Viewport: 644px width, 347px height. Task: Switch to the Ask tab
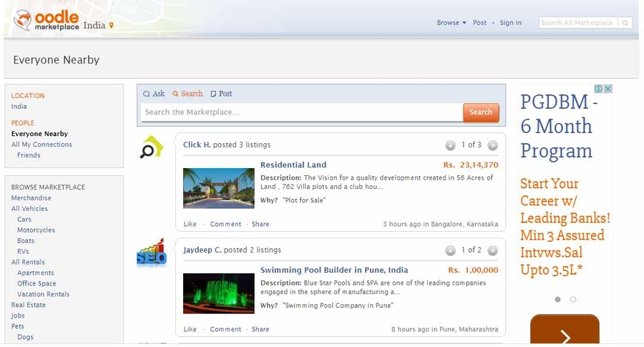(x=154, y=94)
